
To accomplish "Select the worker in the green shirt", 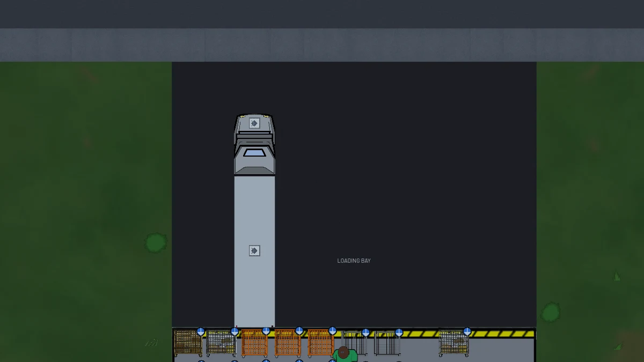I will tap(345, 354).
